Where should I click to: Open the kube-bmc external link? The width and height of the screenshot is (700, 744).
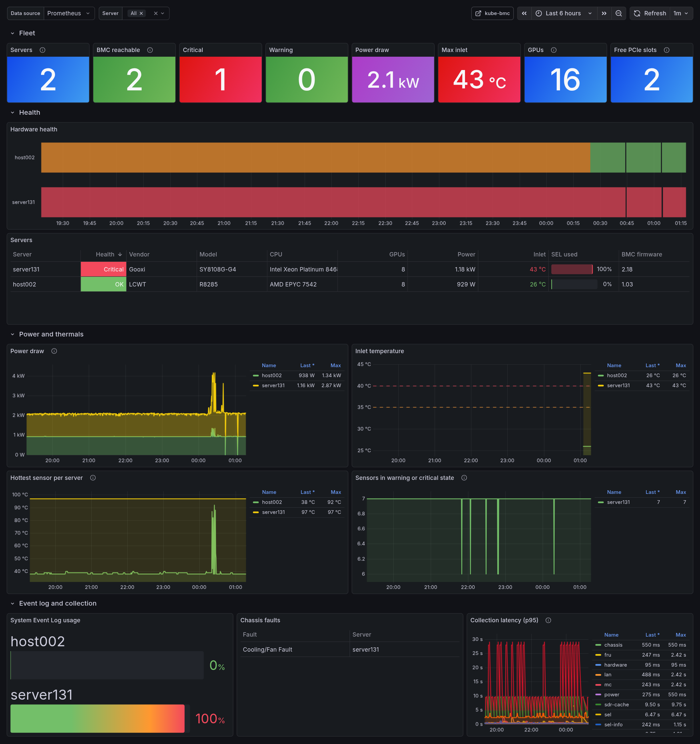[492, 13]
